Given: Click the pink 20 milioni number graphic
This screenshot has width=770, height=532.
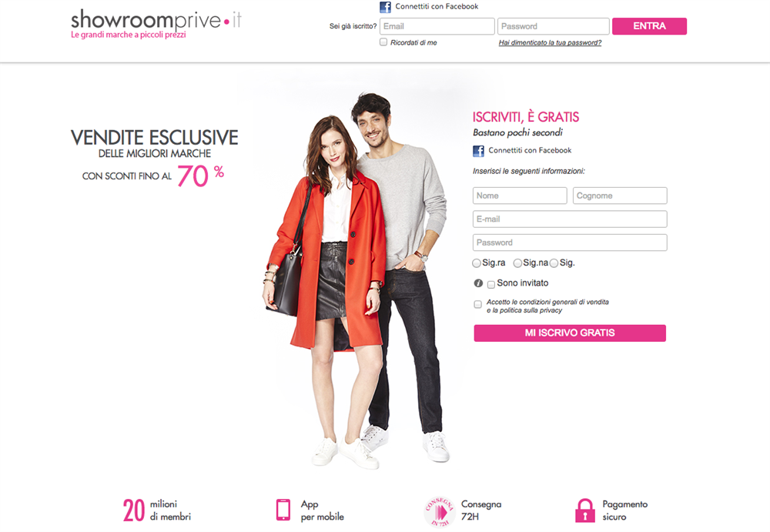Looking at the screenshot, I should pyautogui.click(x=133, y=510).
